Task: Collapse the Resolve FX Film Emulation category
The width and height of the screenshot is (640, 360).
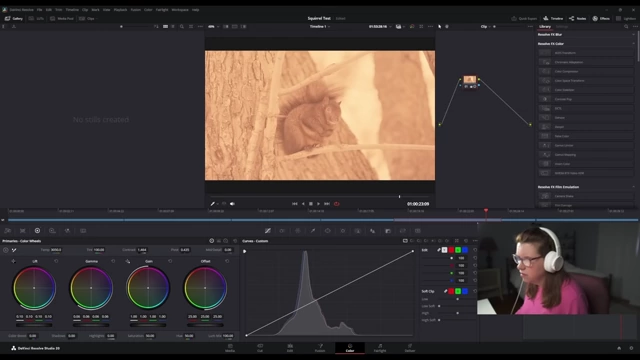Action: (633, 187)
